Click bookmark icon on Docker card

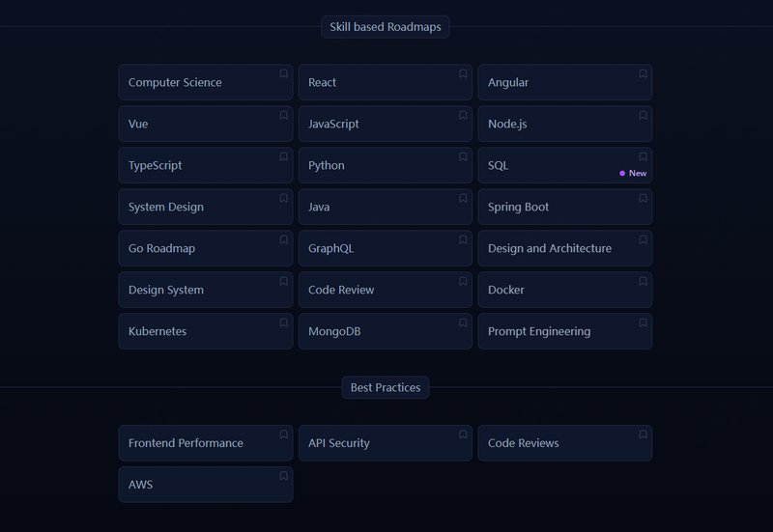point(644,282)
